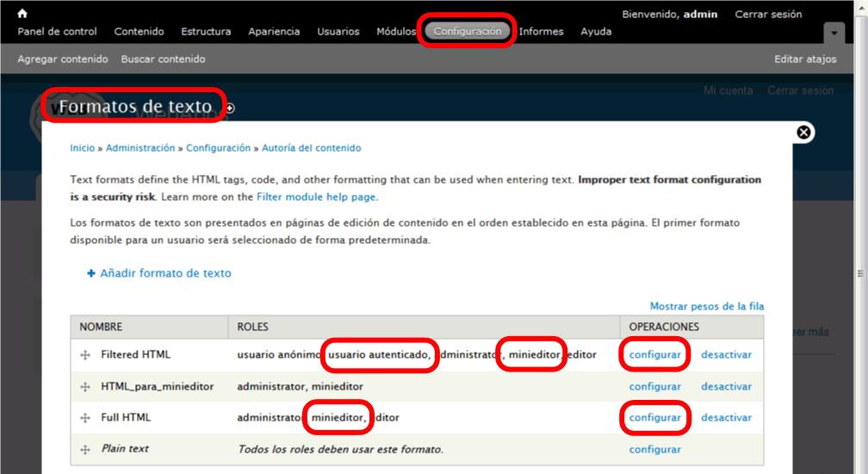868x474 pixels.
Task: Open the Apariencia menu
Action: pyautogui.click(x=274, y=32)
